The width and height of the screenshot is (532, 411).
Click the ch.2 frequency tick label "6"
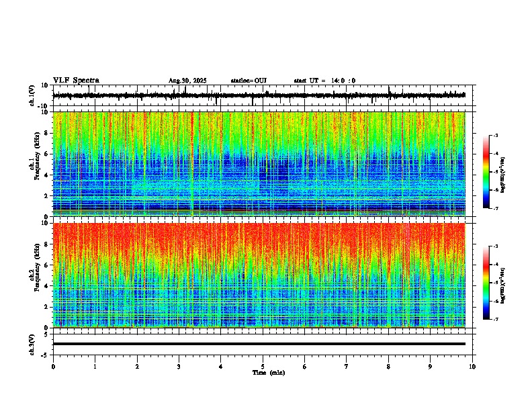46,265
